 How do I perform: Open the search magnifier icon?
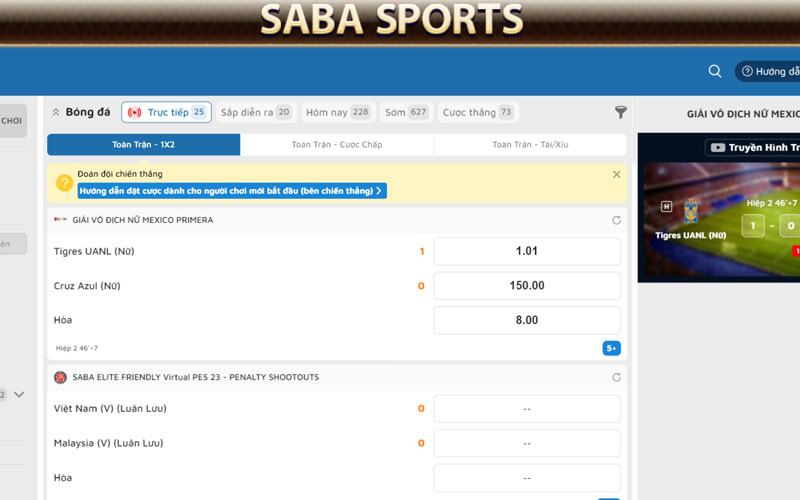pyautogui.click(x=715, y=71)
